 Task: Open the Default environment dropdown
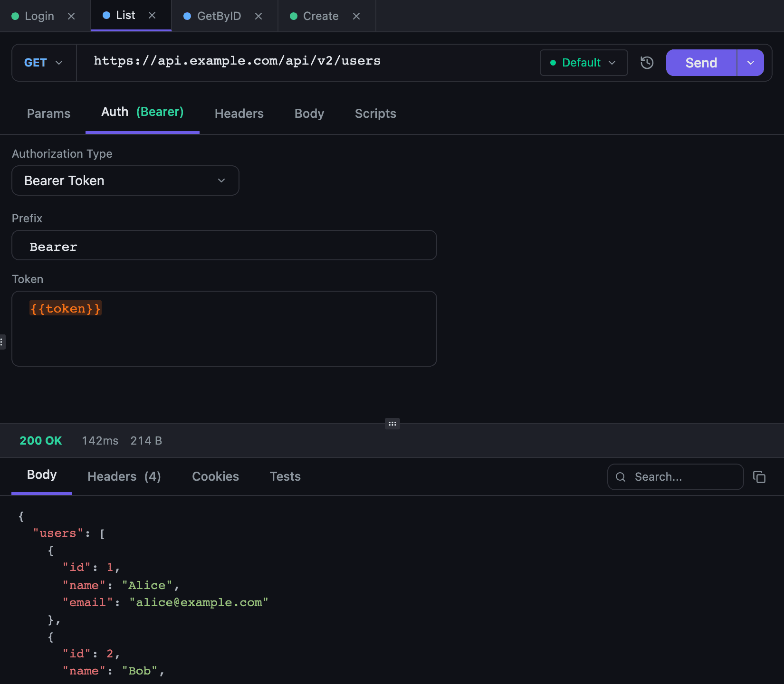(x=583, y=63)
